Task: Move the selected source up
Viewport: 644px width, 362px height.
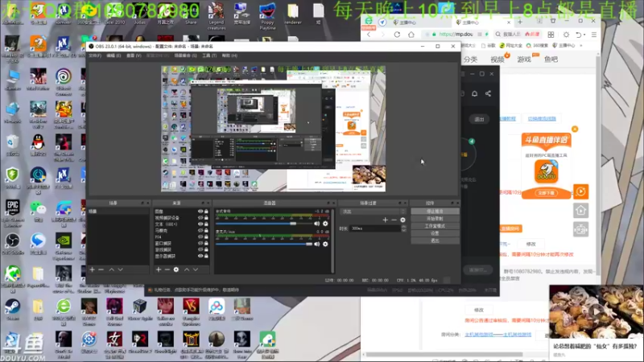Action: pyautogui.click(x=187, y=269)
